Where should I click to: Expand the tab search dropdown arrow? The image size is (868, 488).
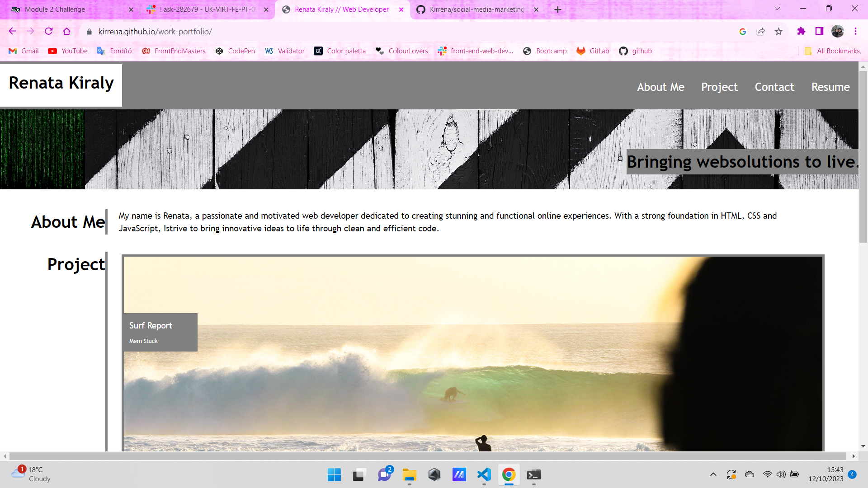click(x=777, y=9)
